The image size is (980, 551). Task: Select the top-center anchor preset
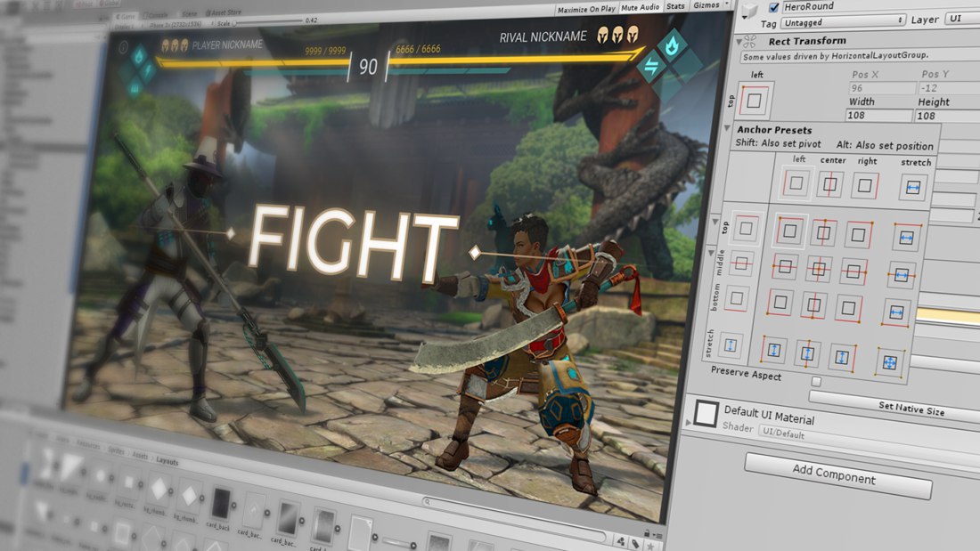(x=824, y=233)
